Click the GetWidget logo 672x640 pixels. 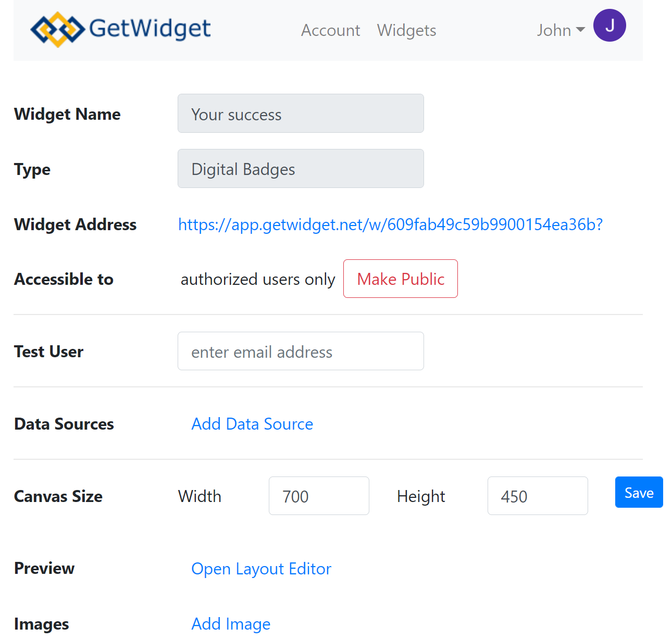click(121, 29)
